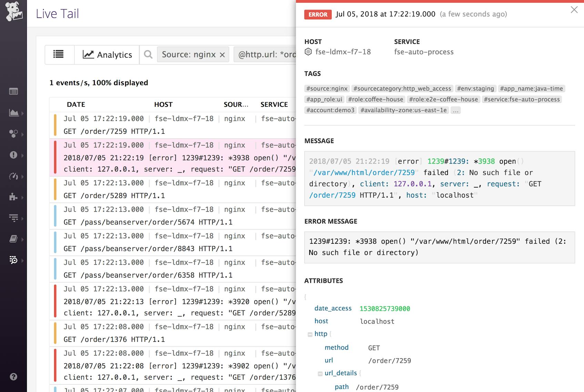Close the log detail panel

click(574, 10)
